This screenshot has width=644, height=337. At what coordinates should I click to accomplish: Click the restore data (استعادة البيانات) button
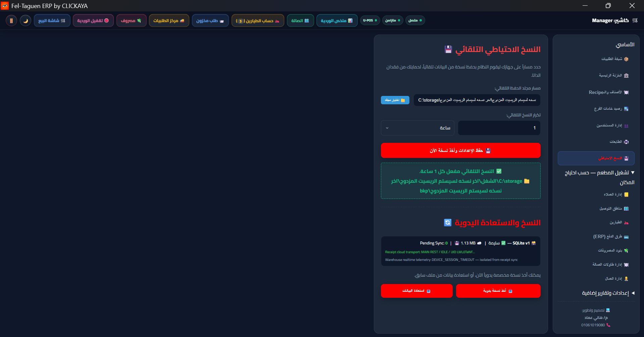click(416, 291)
